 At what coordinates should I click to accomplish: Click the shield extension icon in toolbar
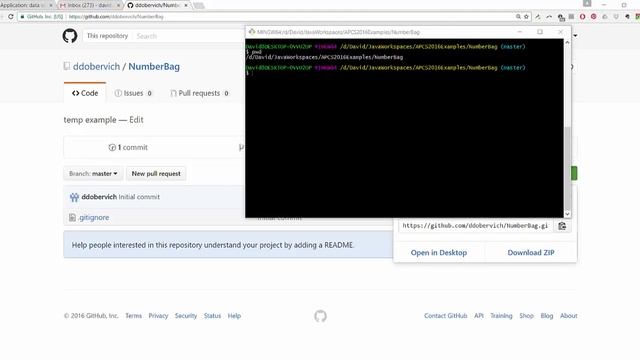tap(616, 17)
